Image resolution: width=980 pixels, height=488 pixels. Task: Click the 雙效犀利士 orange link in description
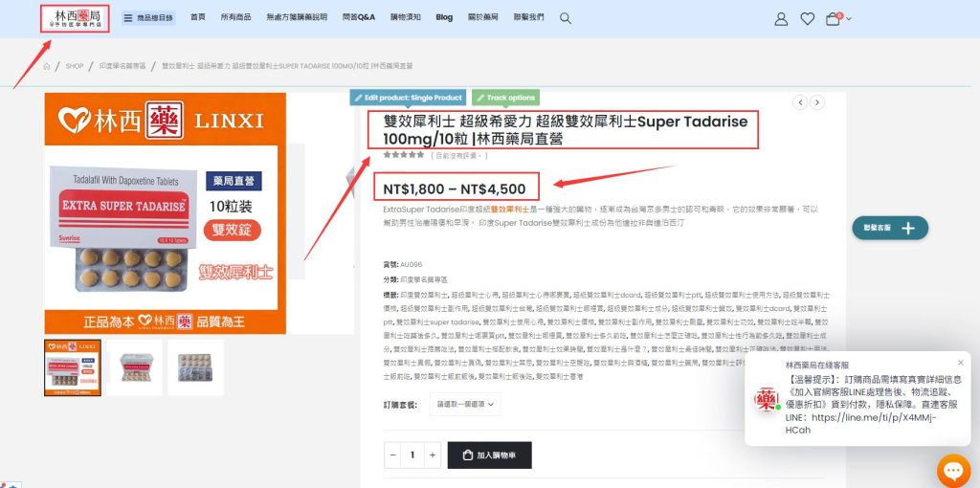(x=510, y=210)
